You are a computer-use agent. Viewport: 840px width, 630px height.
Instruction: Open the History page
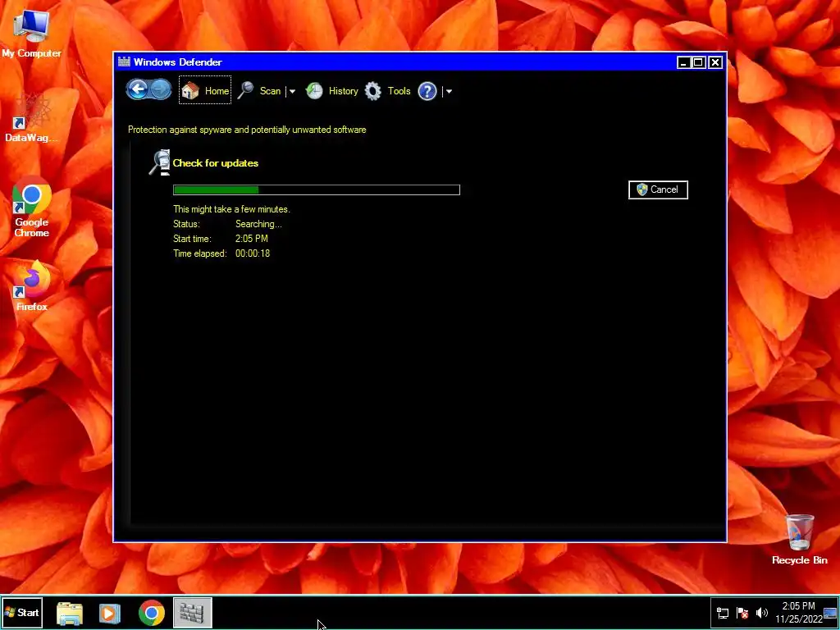(x=332, y=91)
